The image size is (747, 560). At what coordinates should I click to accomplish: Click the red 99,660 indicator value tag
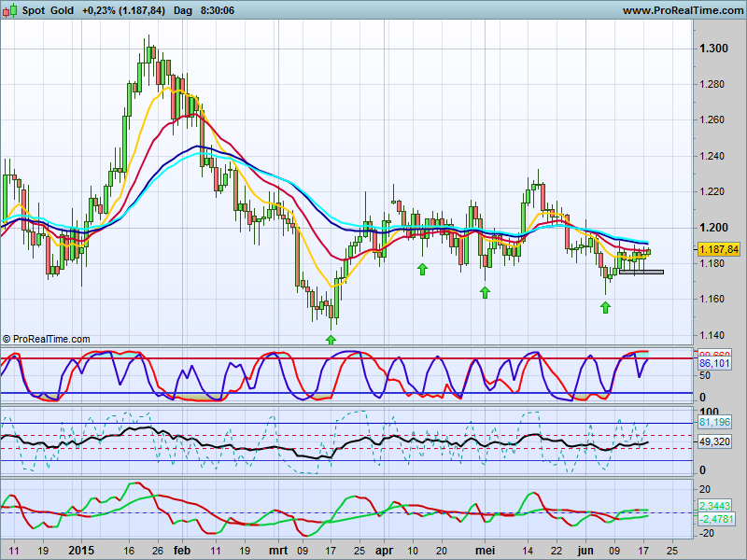714,355
